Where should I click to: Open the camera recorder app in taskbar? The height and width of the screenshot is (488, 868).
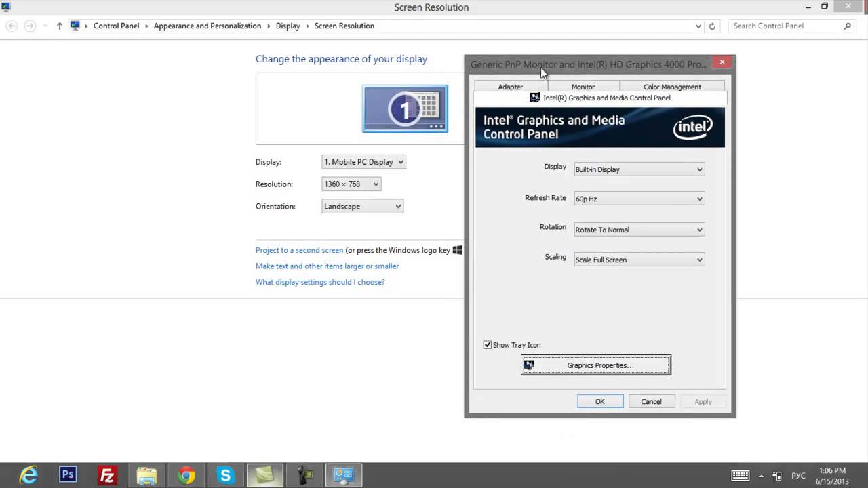(304, 475)
